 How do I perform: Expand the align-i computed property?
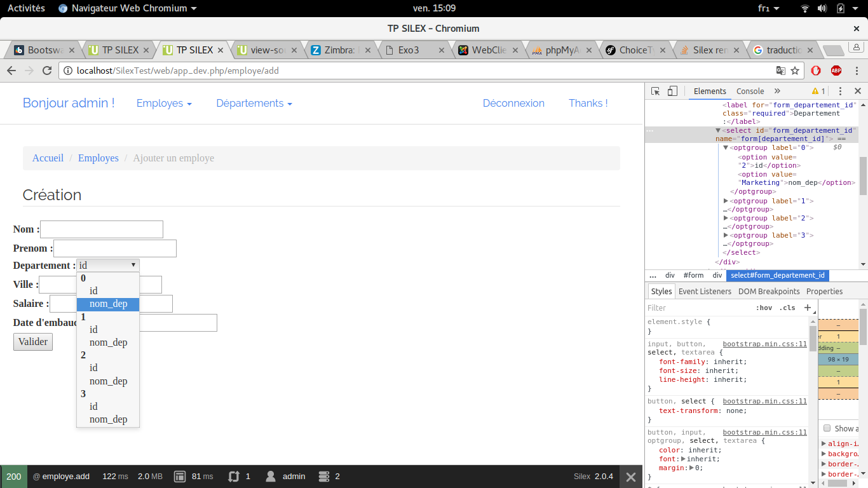click(x=824, y=444)
